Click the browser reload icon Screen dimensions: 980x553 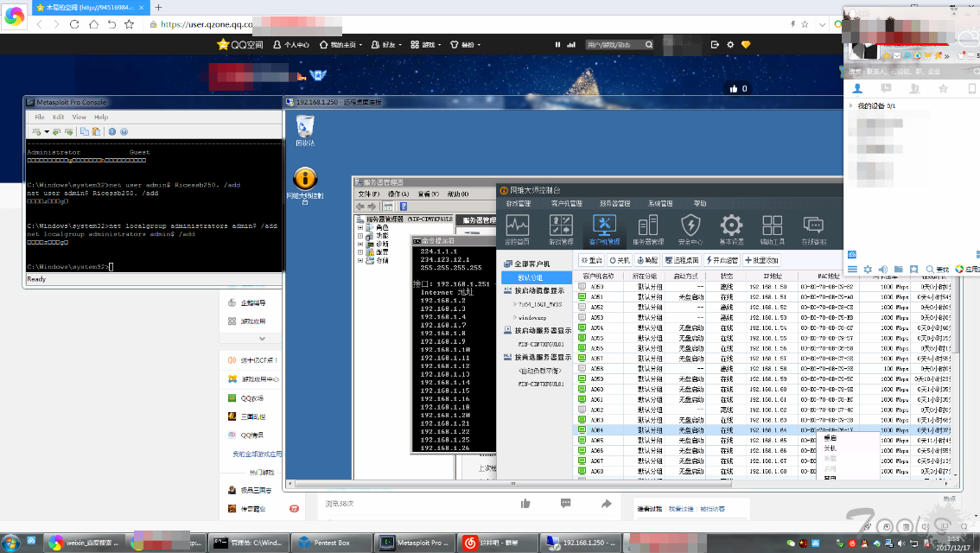(x=74, y=24)
